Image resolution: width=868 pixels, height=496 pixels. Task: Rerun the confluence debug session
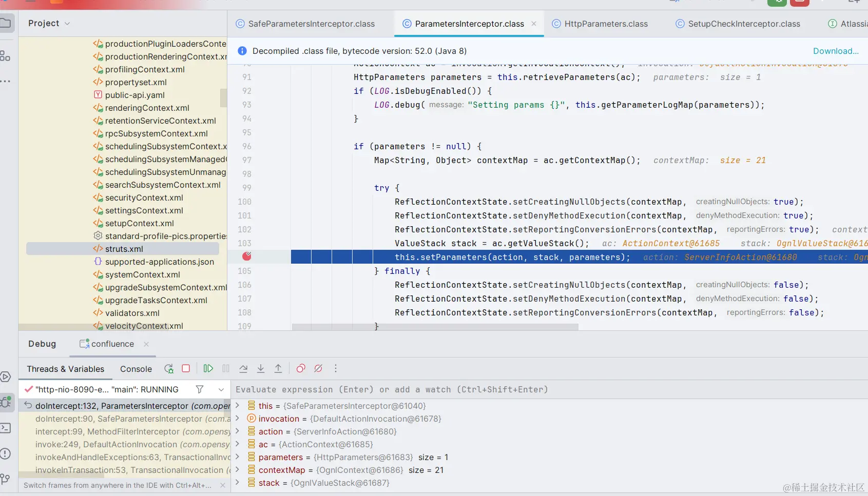tap(169, 369)
